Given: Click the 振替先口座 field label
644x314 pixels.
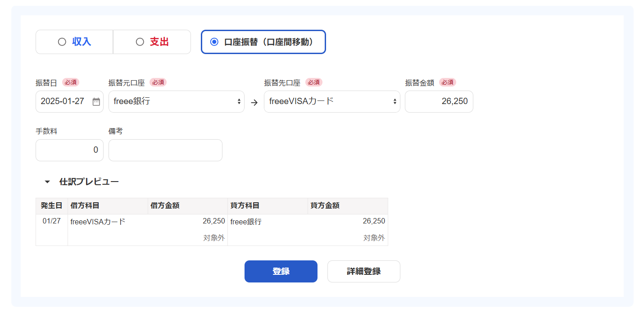Looking at the screenshot, I should [x=282, y=82].
